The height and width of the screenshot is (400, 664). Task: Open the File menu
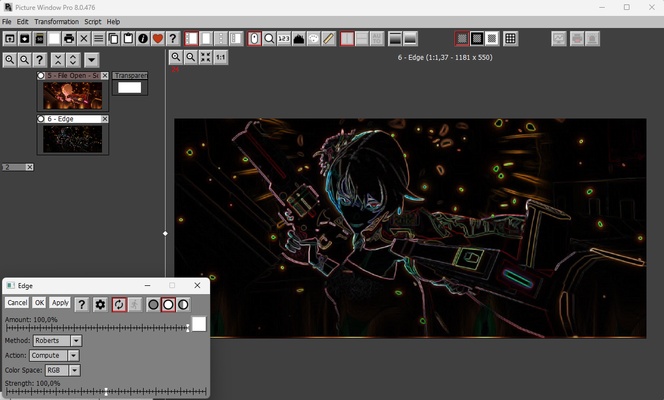click(x=7, y=22)
